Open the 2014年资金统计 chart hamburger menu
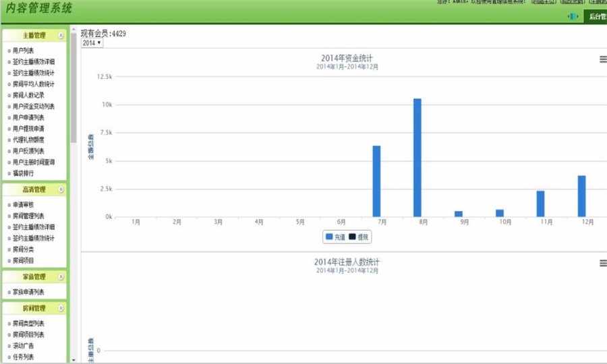The image size is (607, 364). pyautogui.click(x=603, y=59)
